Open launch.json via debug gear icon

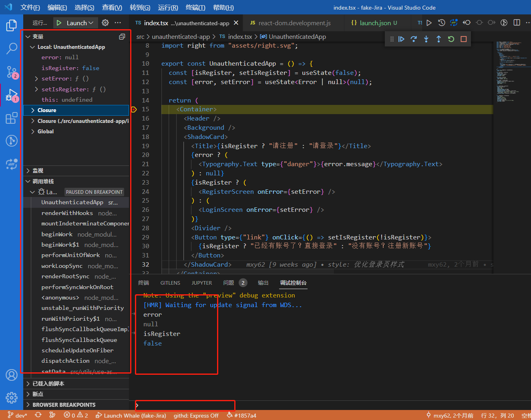105,23
